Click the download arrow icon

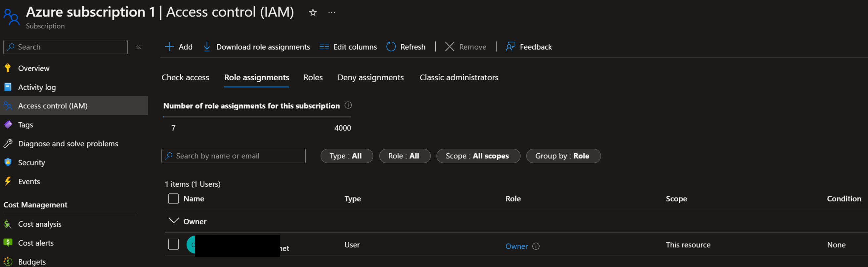point(207,47)
